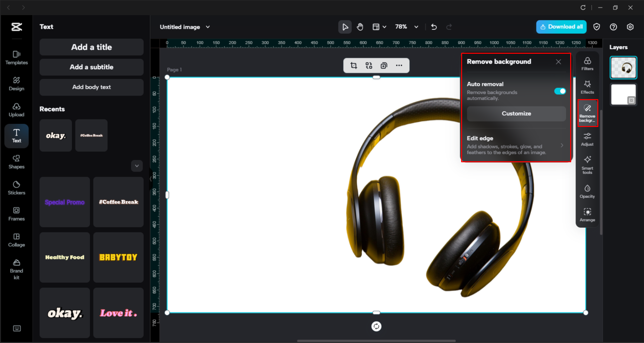Screen dimensions: 644x343
Task: Open the Filters panel
Action: click(x=587, y=64)
